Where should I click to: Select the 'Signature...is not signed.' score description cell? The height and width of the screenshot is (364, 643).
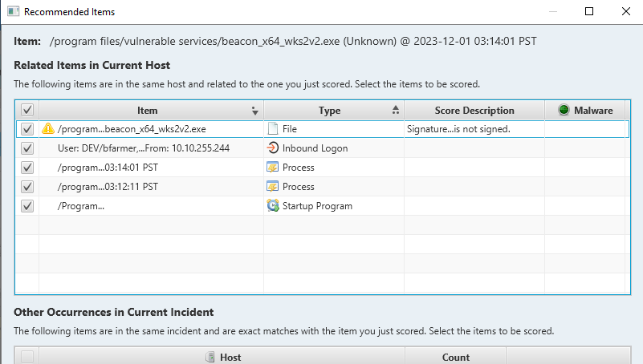[458, 129]
